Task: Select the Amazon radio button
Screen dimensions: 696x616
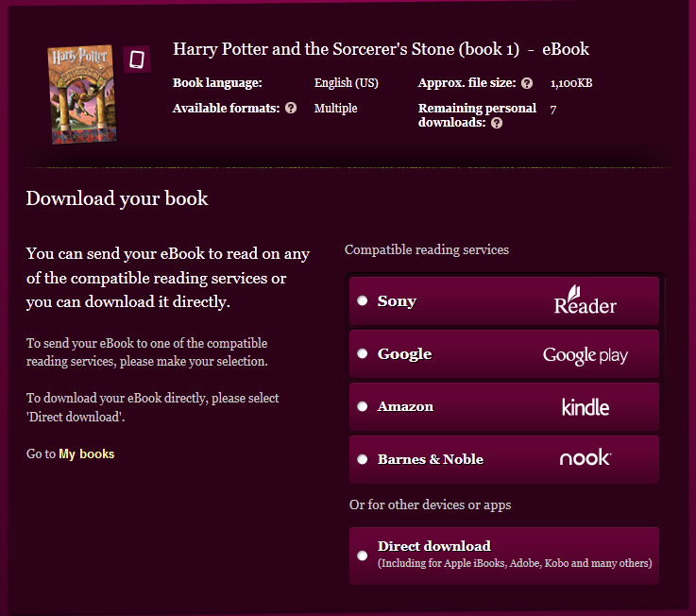Action: point(363,406)
